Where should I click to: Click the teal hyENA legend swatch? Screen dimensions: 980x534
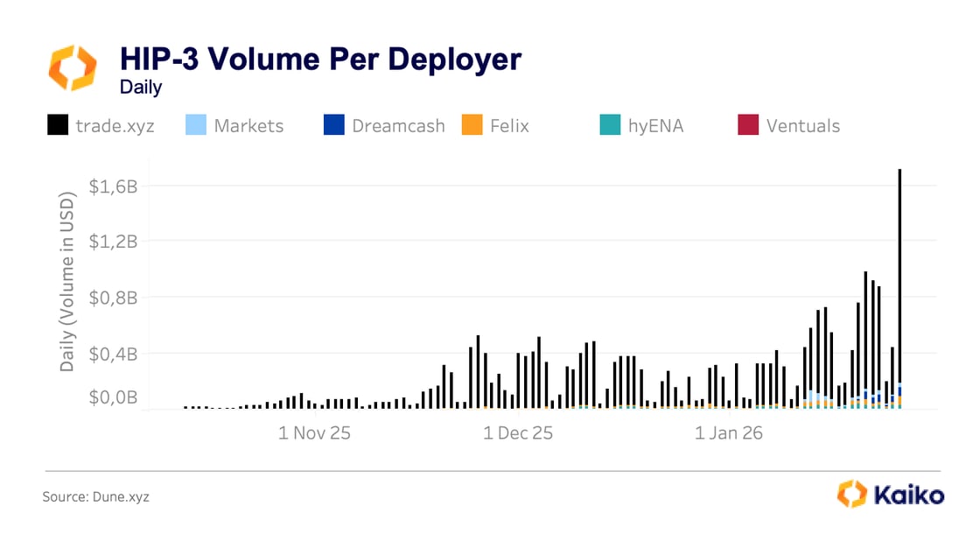pos(611,126)
